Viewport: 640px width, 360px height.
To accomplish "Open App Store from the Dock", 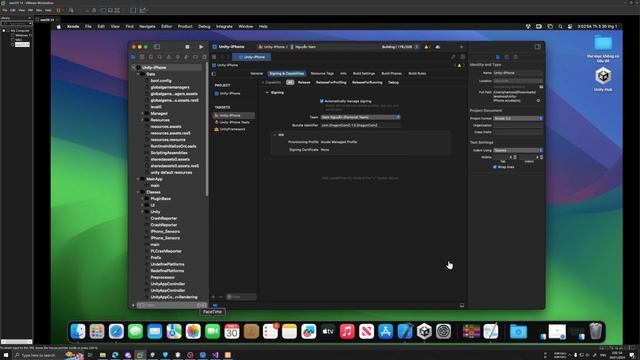I will tap(385, 331).
